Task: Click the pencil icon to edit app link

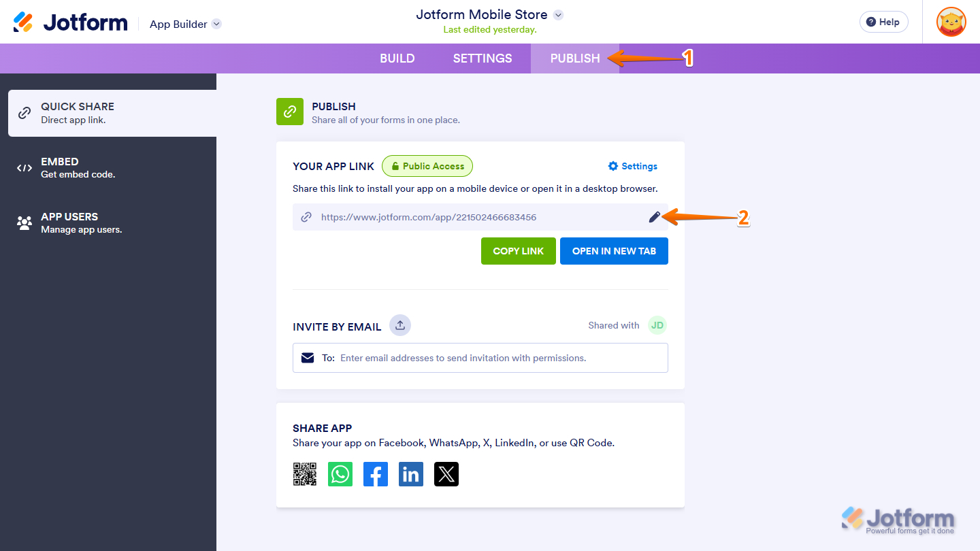Action: pos(654,217)
